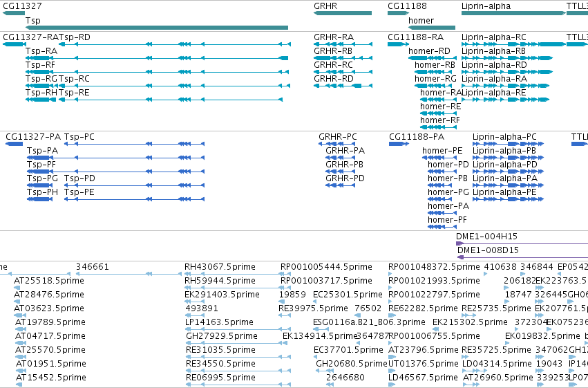Click the GRHR-RD transcript label
Viewport: 588px width, 388px height.
click(334, 79)
